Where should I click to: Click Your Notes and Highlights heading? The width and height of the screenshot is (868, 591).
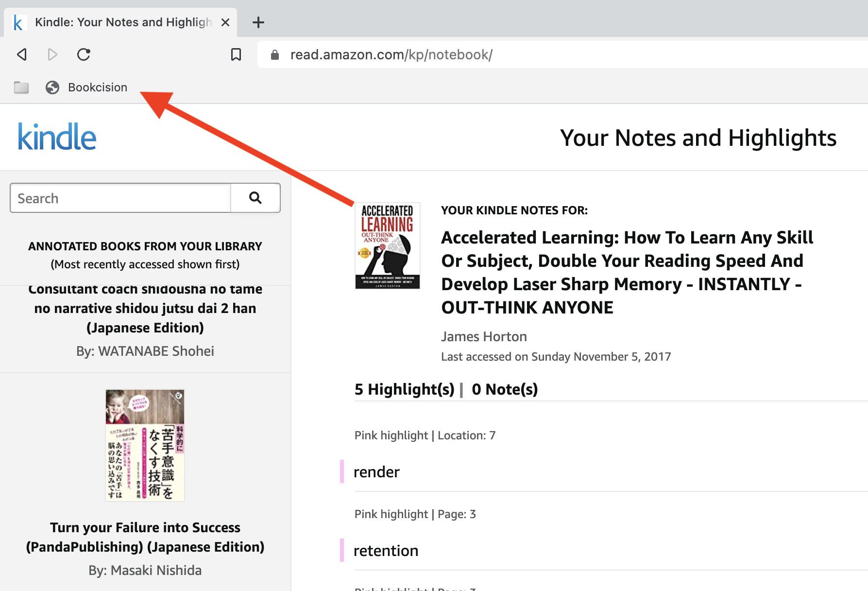698,138
